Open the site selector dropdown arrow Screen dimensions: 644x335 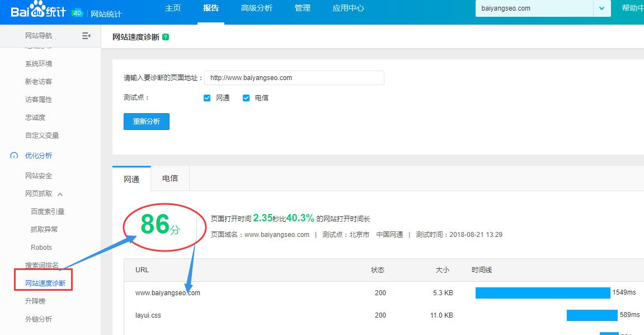(601, 8)
